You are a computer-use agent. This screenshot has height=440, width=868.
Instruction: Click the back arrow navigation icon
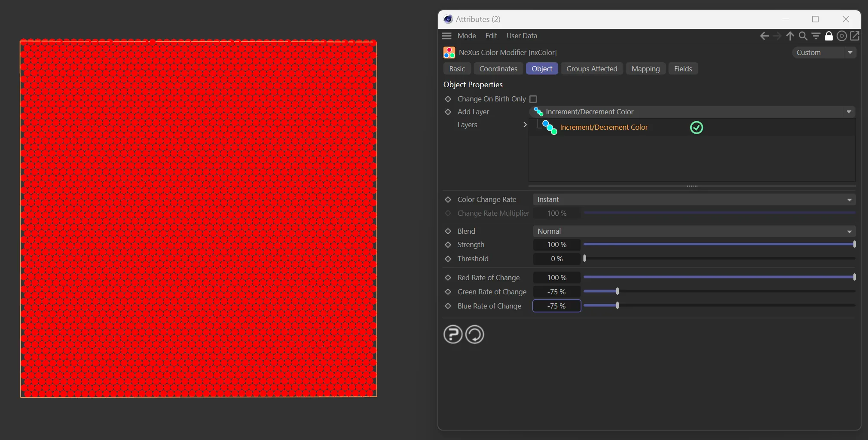[764, 36]
